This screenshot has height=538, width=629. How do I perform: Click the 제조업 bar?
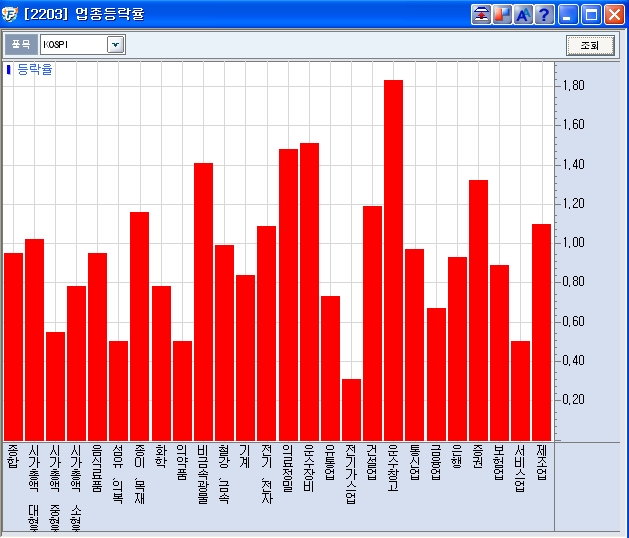tap(541, 332)
